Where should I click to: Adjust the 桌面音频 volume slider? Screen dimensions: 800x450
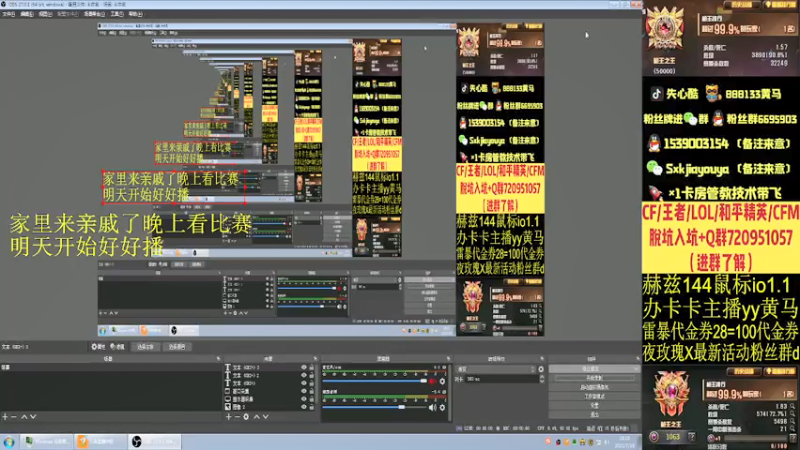375,408
